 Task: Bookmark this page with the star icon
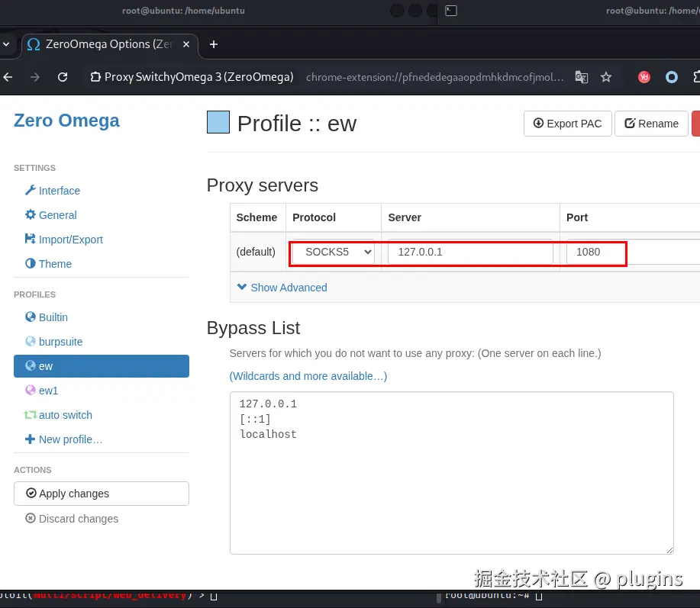(x=606, y=77)
